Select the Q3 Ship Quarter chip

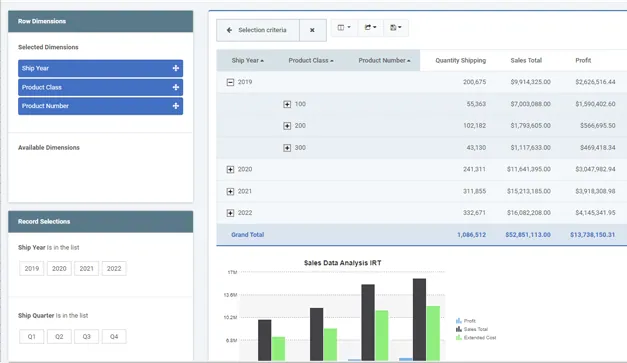pyautogui.click(x=86, y=337)
